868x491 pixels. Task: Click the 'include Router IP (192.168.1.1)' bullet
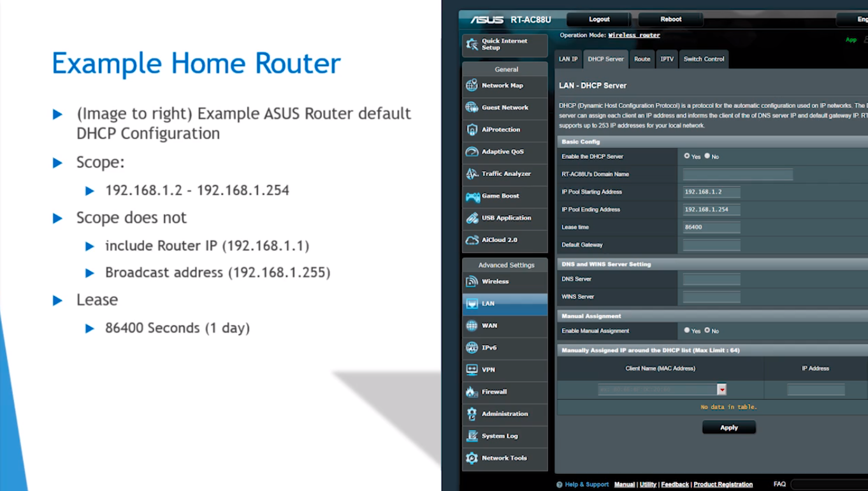pos(207,246)
